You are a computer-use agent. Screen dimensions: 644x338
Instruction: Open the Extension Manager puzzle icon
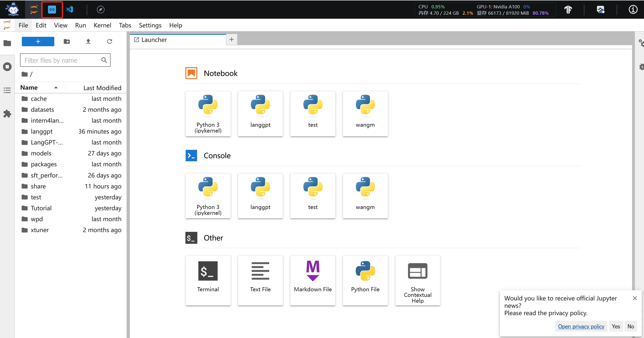pyautogui.click(x=7, y=114)
